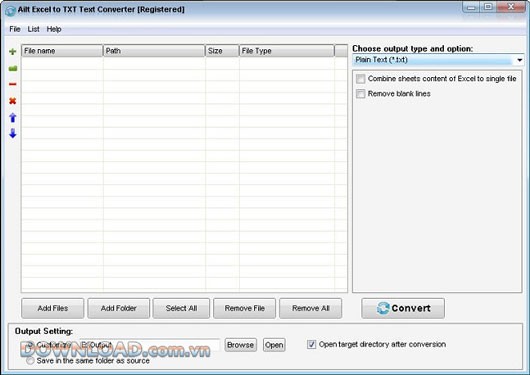Open the List menu
The image size is (530, 375).
click(33, 29)
